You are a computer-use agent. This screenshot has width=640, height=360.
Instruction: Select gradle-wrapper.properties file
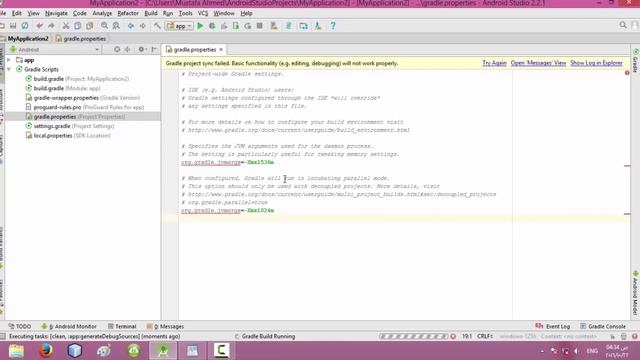[82, 98]
